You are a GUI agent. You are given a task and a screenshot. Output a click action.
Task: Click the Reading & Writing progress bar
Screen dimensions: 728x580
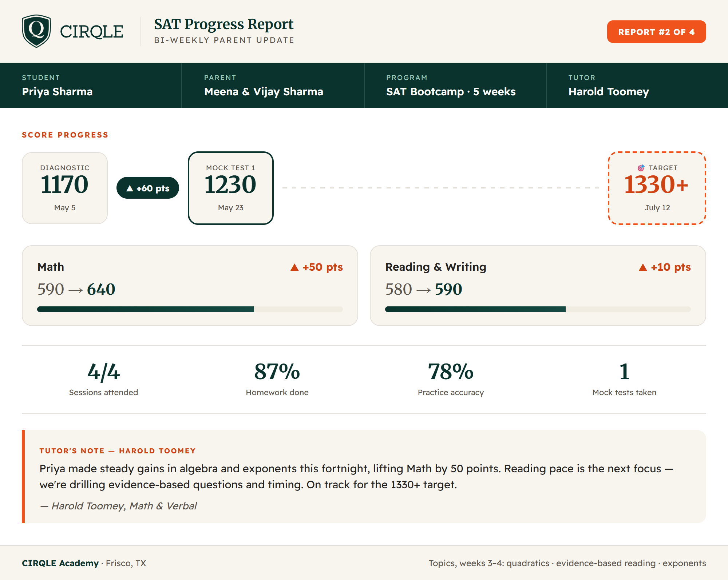[538, 309]
